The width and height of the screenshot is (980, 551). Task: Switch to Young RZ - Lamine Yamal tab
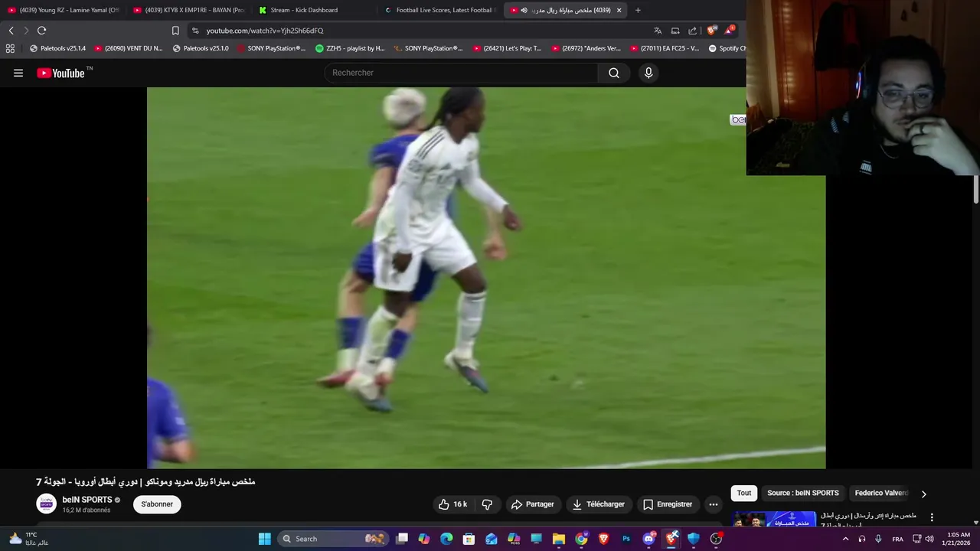[x=63, y=10]
